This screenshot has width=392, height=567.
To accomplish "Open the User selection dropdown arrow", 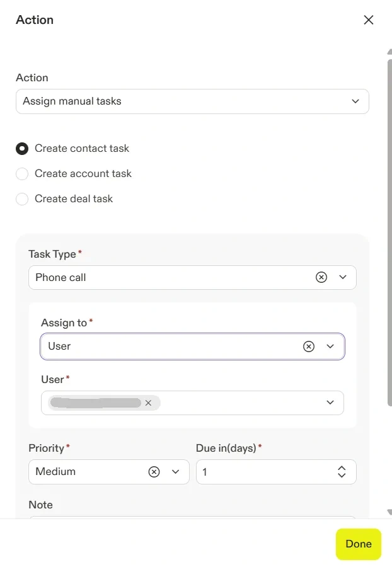I will 330,403.
